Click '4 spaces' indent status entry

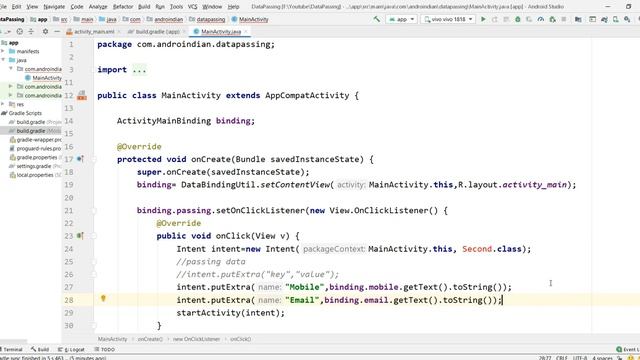click(x=602, y=358)
